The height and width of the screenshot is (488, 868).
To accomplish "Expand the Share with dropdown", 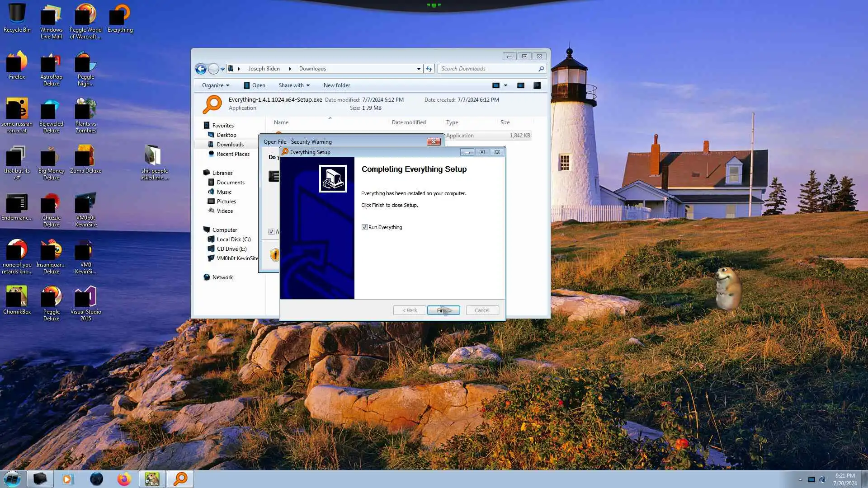I will coord(294,85).
